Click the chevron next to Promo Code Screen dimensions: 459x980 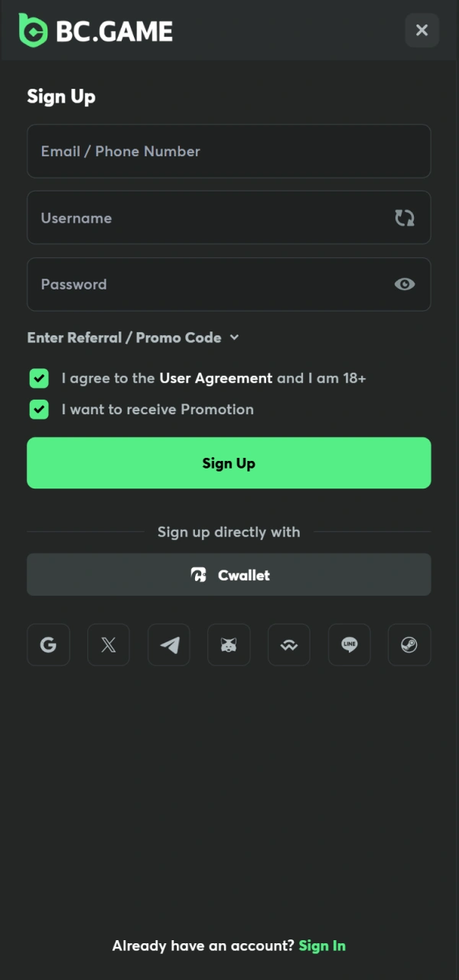click(234, 338)
